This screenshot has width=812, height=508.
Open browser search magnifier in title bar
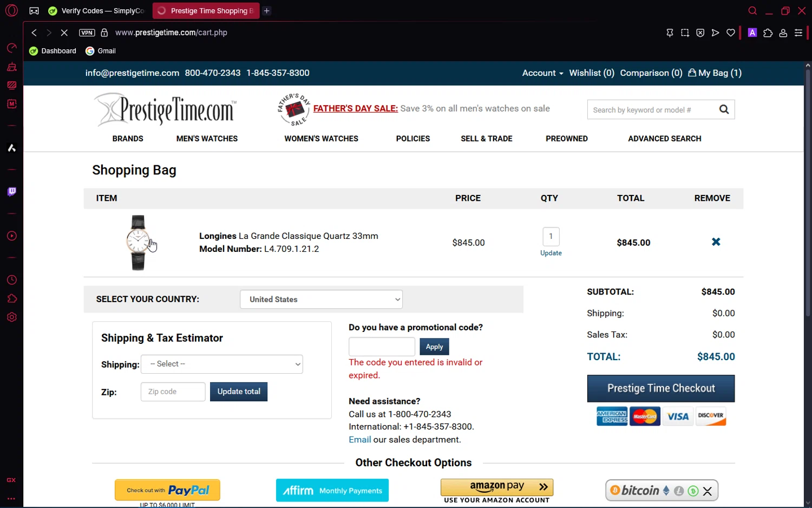click(x=752, y=11)
